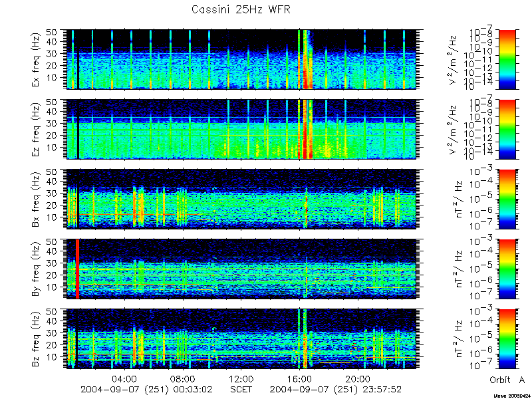Screen dimensions: 532x399
Task: Click the start timestamp "2004-09-07 (251) 00:03:02"
Action: coord(146,389)
